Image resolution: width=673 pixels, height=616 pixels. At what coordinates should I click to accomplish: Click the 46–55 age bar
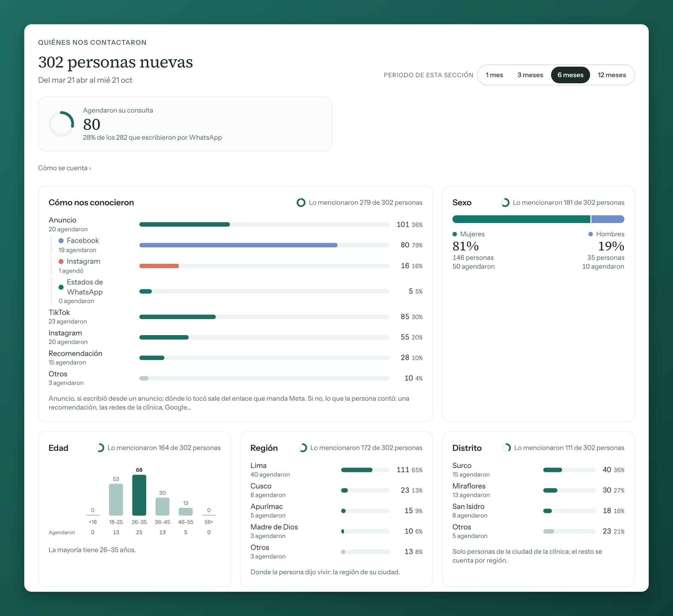(185, 511)
